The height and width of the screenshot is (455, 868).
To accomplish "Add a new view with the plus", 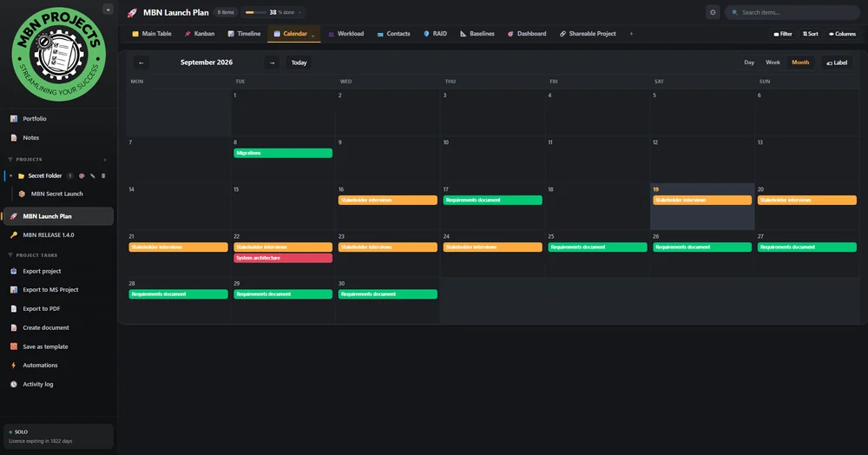I will (x=631, y=34).
